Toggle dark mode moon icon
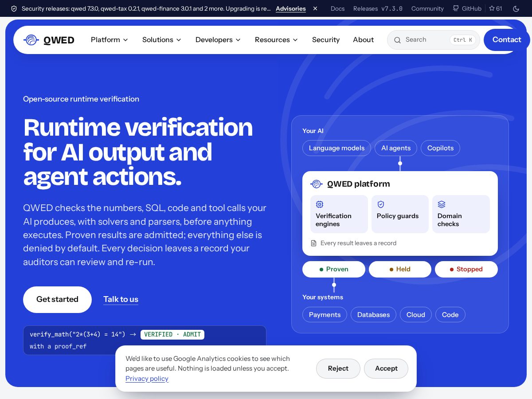Viewport: 532px width, 399px height. [x=516, y=8]
